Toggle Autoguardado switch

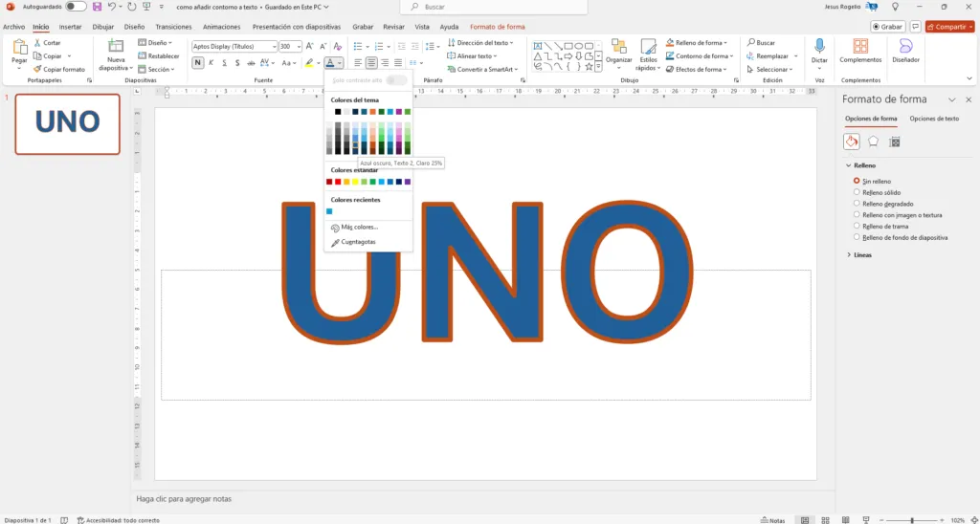(76, 7)
